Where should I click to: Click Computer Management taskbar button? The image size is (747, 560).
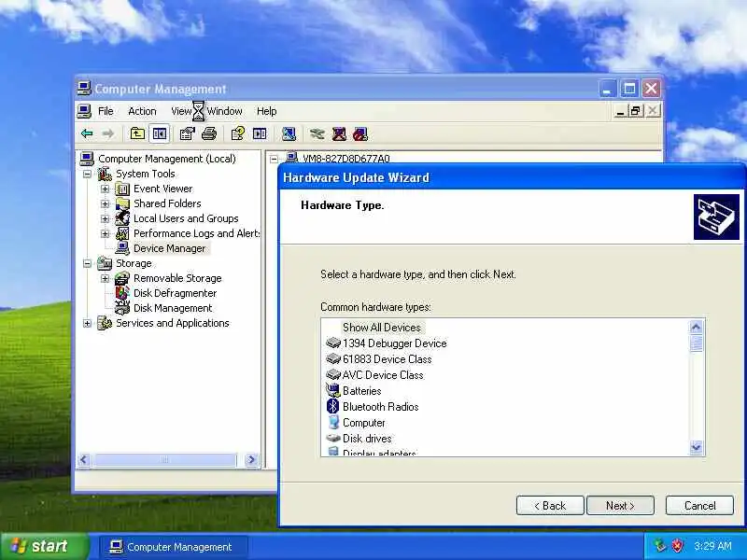[174, 547]
